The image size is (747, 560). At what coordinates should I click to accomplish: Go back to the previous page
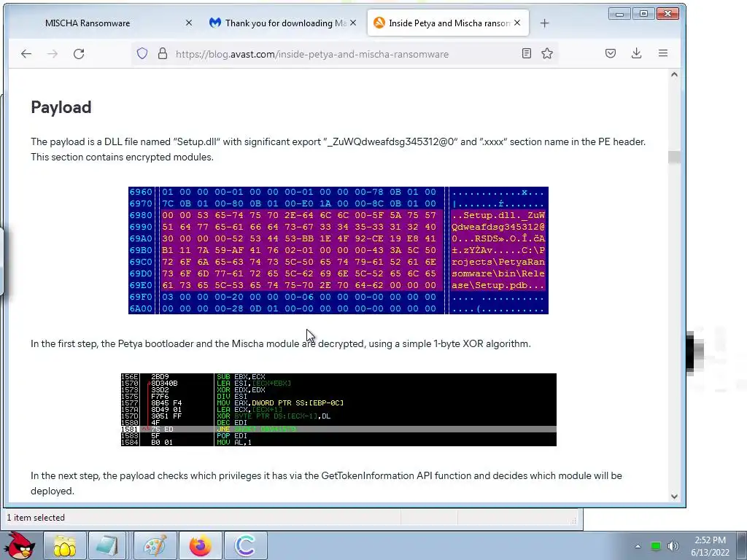(x=26, y=54)
